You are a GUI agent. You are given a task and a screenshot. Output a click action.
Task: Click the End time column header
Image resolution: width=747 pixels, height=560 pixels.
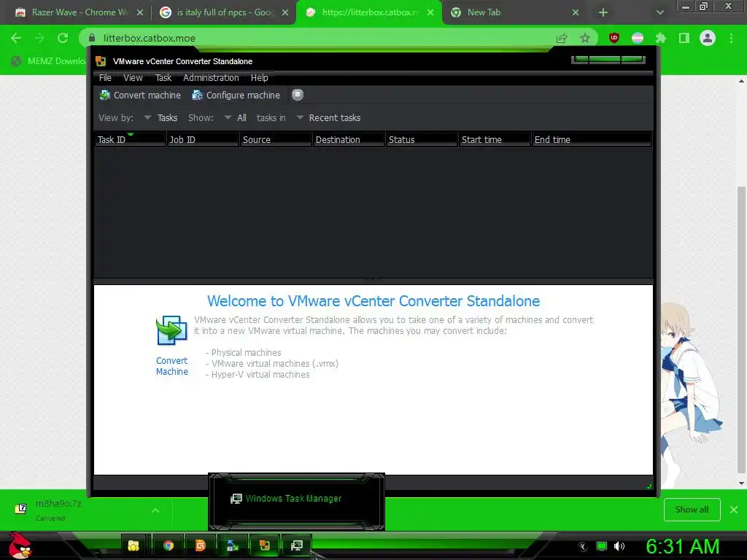point(591,139)
